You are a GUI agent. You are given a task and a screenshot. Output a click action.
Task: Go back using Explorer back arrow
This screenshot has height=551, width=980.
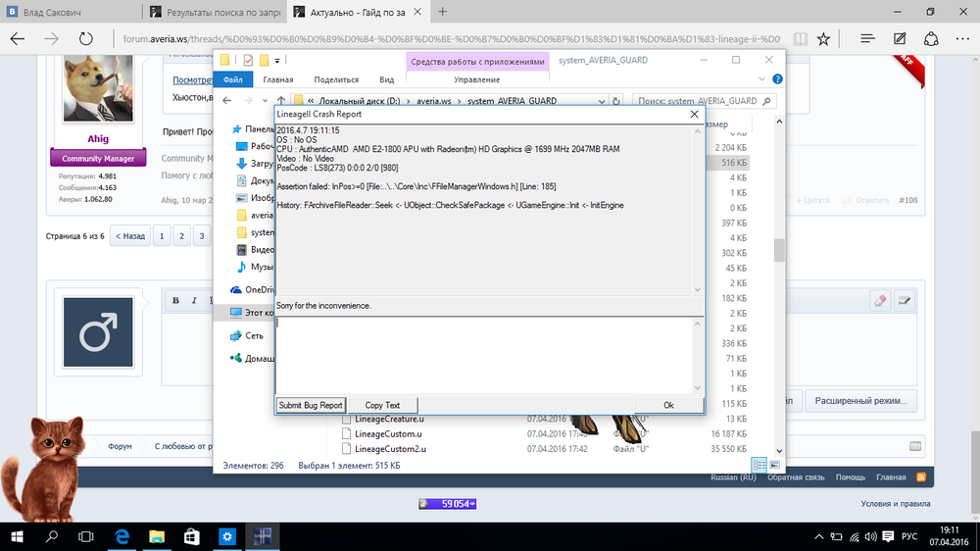[x=227, y=100]
